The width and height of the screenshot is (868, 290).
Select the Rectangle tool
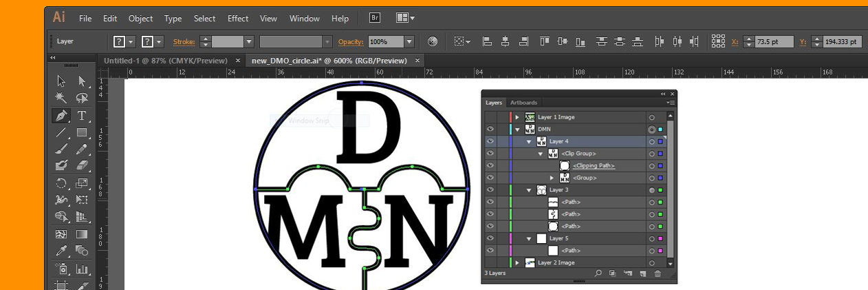(x=82, y=132)
